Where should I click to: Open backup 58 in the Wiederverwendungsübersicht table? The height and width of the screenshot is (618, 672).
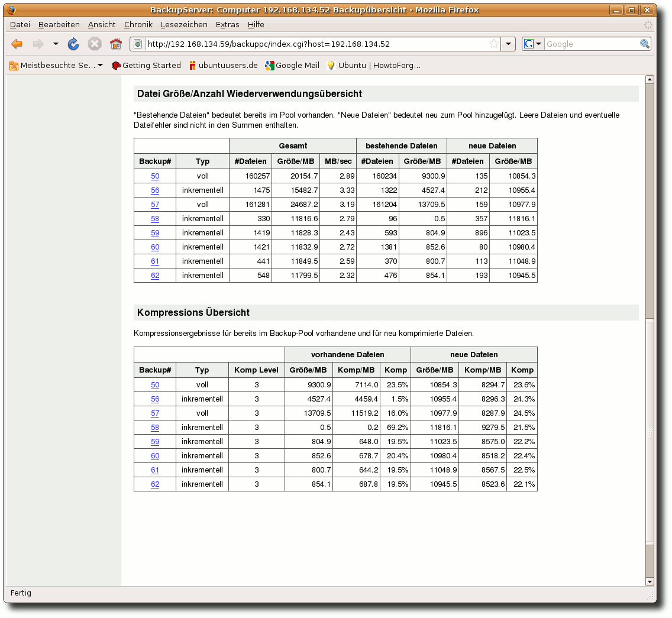point(155,219)
